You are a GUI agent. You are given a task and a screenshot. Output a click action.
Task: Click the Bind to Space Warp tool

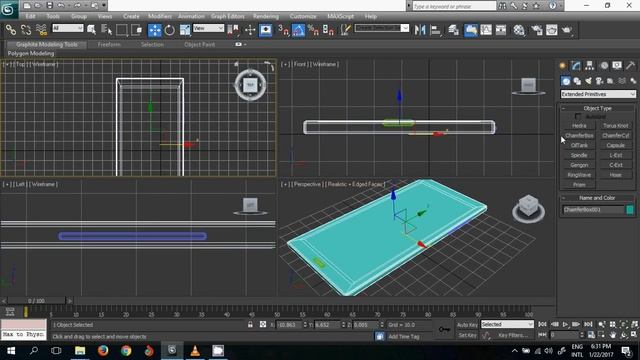click(x=42, y=30)
